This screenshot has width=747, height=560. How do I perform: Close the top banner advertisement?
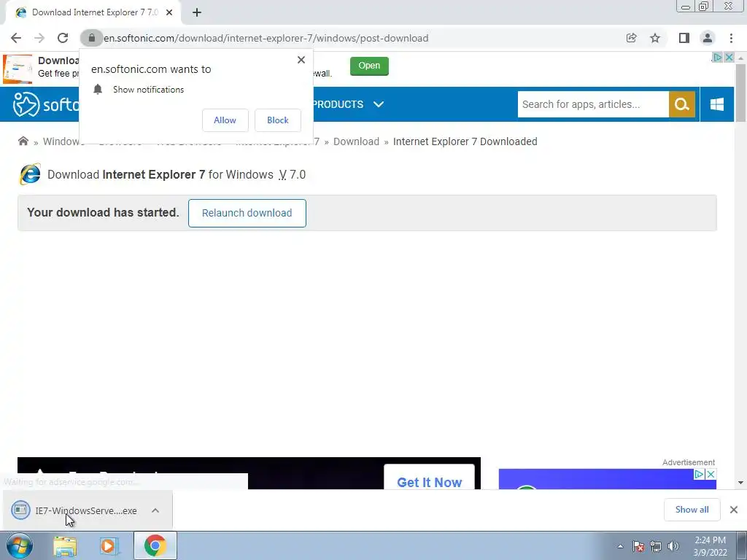tap(729, 57)
